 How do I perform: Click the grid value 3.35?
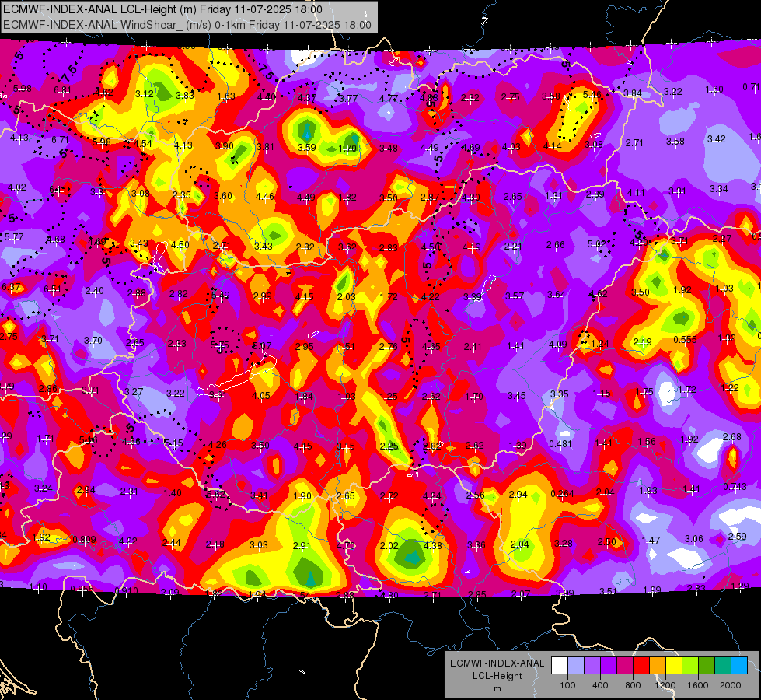point(559,394)
